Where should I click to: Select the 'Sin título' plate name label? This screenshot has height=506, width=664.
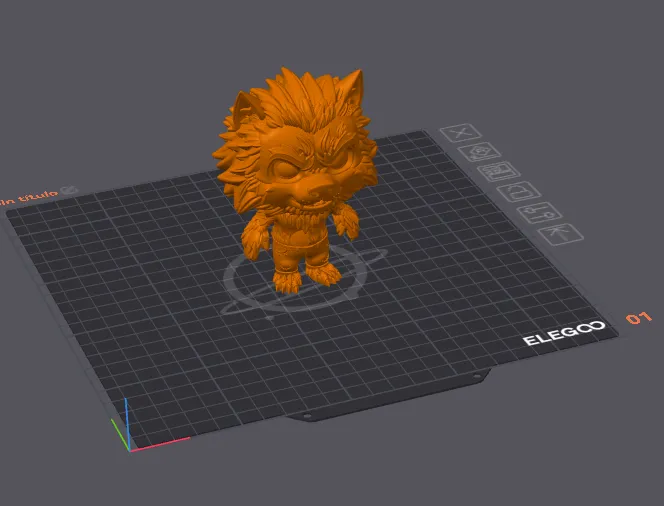[x=29, y=197]
